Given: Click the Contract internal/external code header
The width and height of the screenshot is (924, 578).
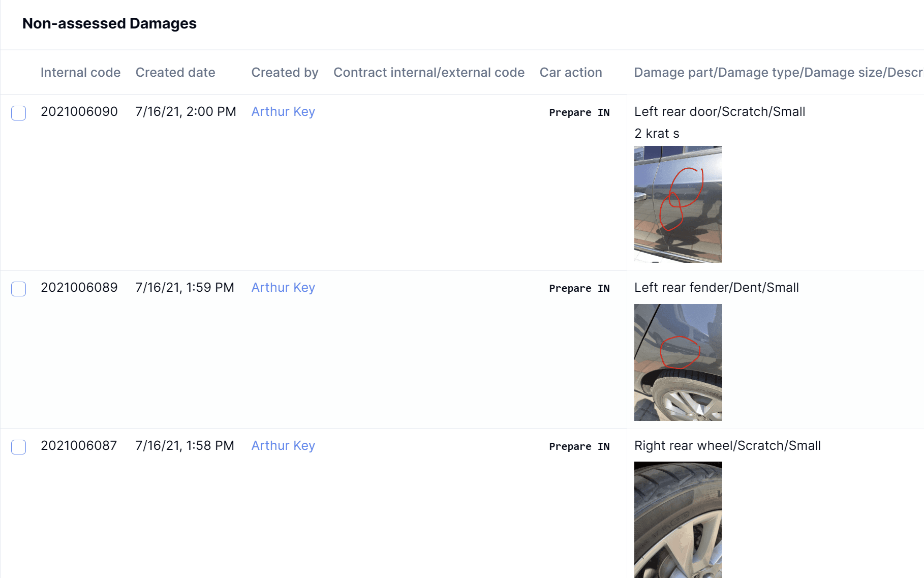Looking at the screenshot, I should tap(429, 73).
